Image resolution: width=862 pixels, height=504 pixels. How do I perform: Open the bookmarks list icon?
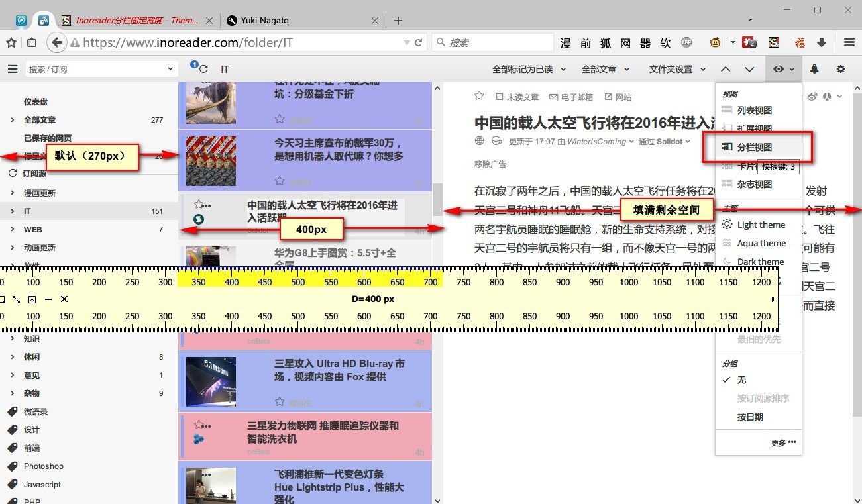32,42
